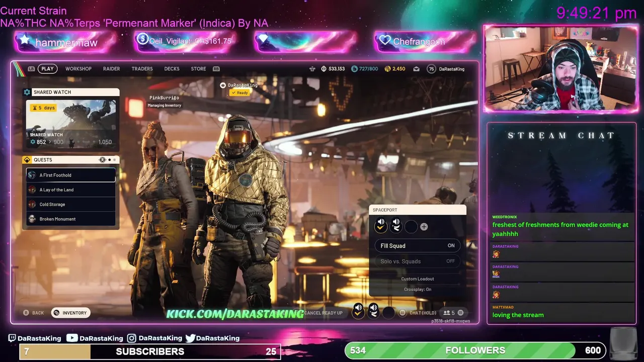Click the Twitter bird icon in the overlay
Image resolution: width=644 pixels, height=362 pixels.
pos(190,338)
